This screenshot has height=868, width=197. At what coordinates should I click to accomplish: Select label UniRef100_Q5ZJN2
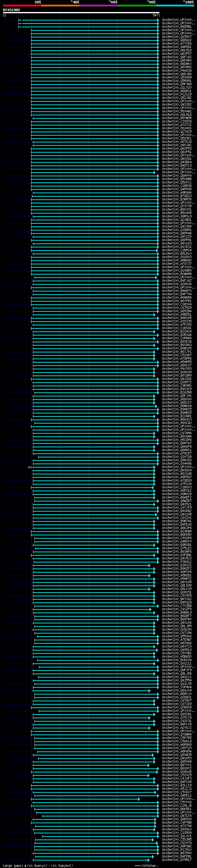pyautogui.click(x=177, y=98)
